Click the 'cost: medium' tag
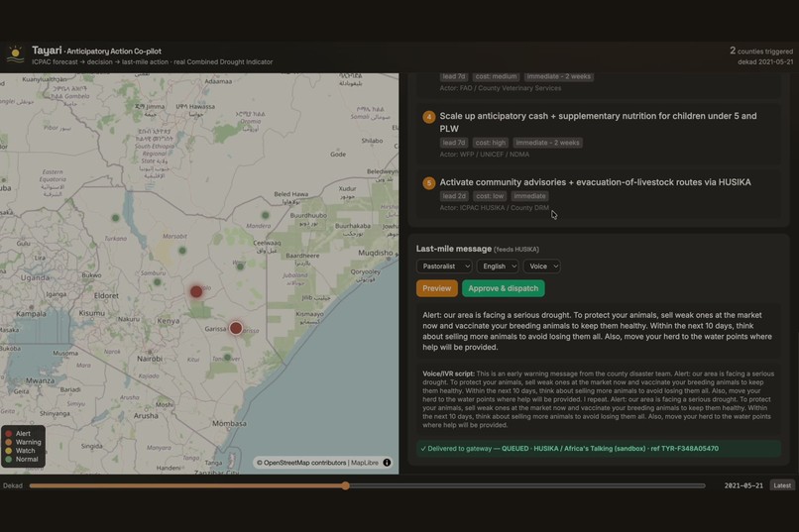The width and height of the screenshot is (799, 532). point(496,77)
